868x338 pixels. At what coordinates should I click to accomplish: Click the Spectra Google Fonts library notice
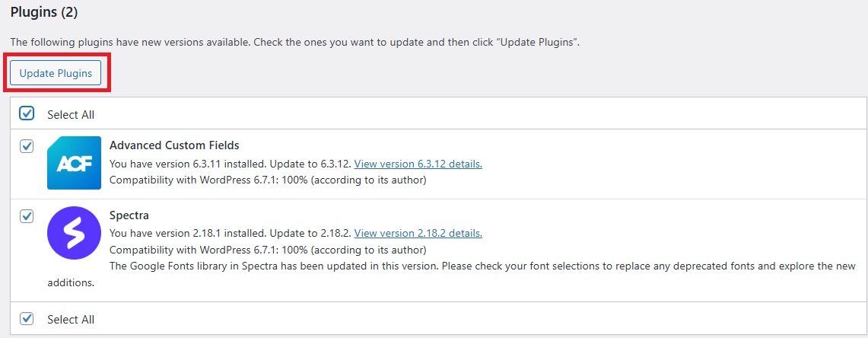click(456, 266)
